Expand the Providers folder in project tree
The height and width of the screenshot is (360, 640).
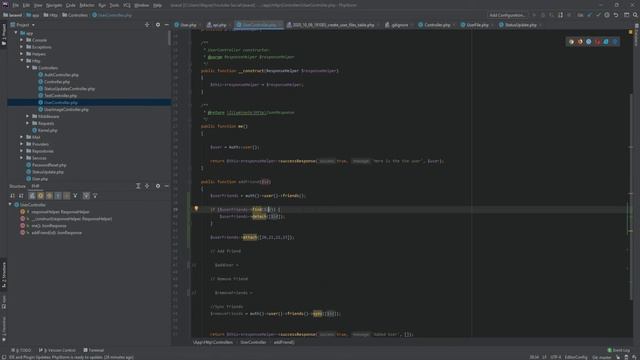(x=22, y=144)
